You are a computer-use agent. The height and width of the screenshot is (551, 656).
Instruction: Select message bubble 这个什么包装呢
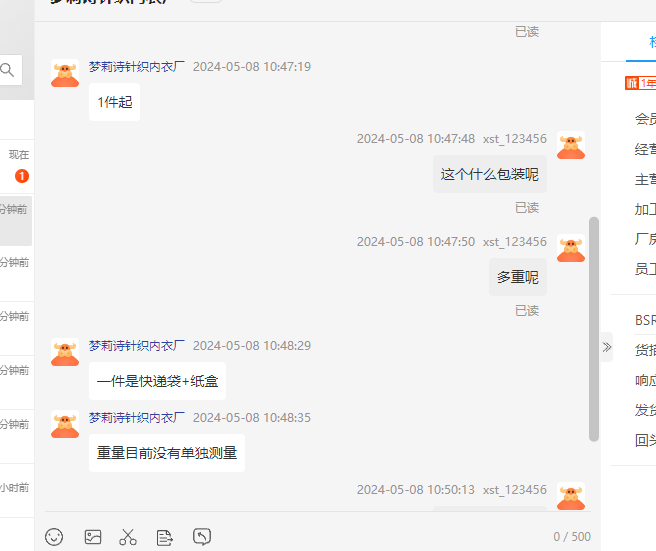pyautogui.click(x=489, y=174)
